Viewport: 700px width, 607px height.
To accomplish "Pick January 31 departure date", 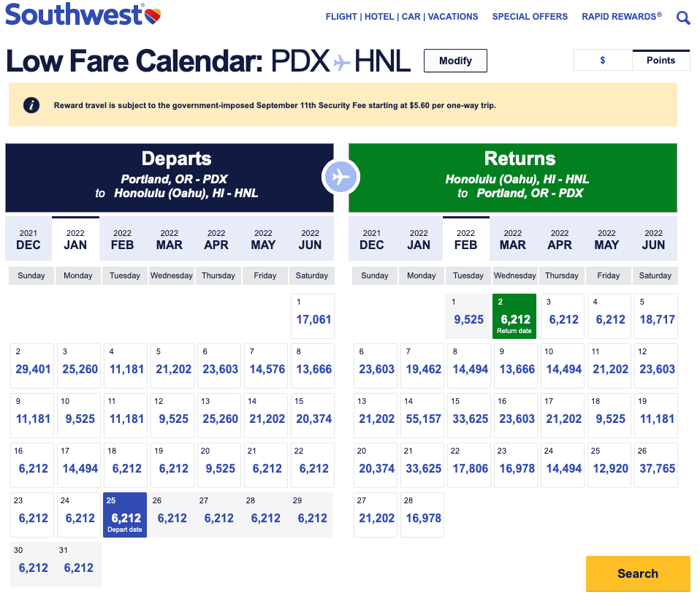I will point(79,565).
